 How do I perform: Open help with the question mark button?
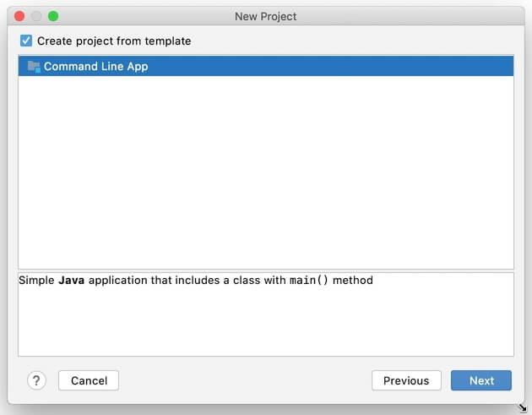pyautogui.click(x=36, y=380)
